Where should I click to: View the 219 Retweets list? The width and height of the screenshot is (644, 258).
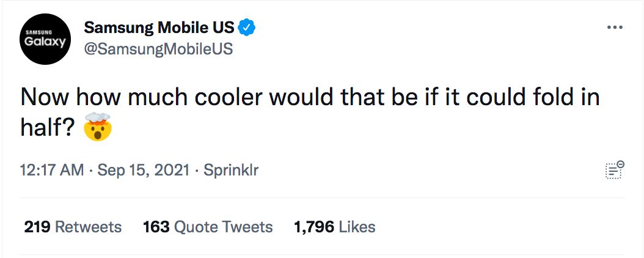(x=73, y=227)
